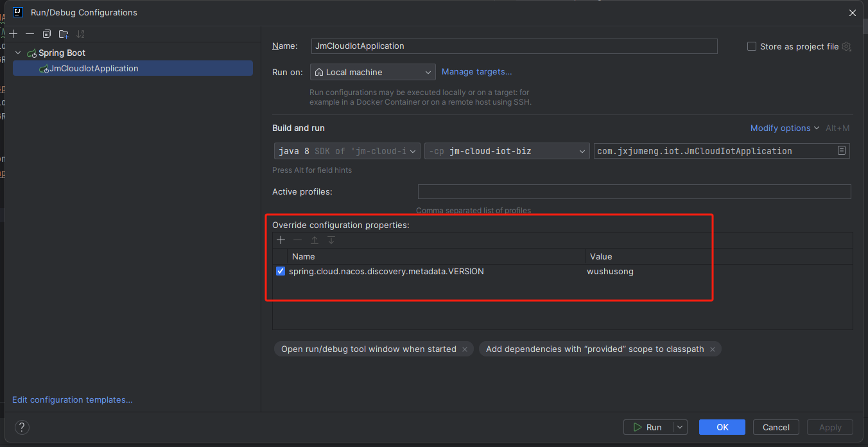
Task: Click the Sort configurations alphabetically icon
Action: pyautogui.click(x=80, y=34)
